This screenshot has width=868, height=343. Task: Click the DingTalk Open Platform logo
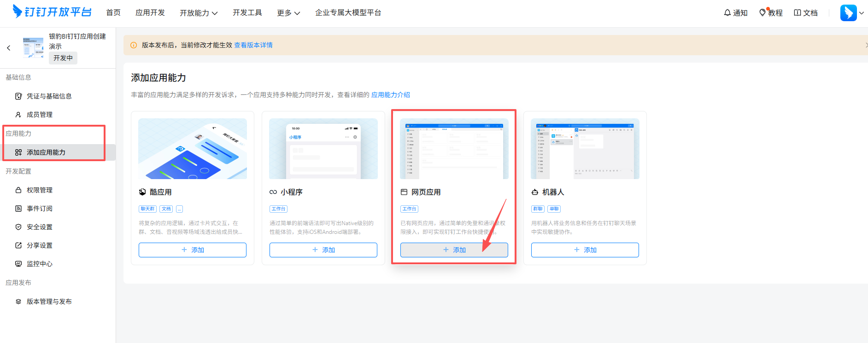[x=52, y=12]
